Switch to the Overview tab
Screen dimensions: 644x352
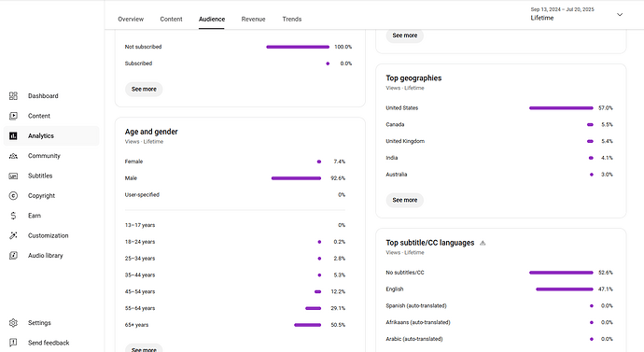click(x=131, y=19)
